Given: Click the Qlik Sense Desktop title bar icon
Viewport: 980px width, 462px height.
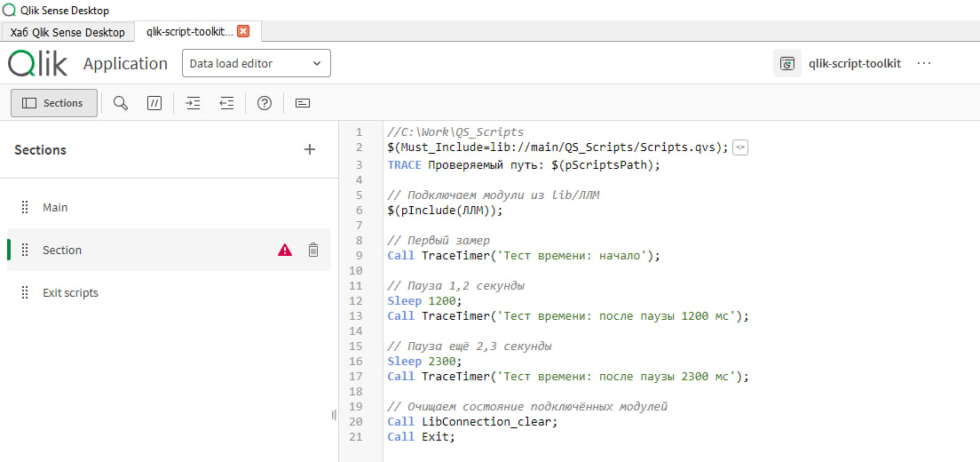Looking at the screenshot, I should click(10, 10).
